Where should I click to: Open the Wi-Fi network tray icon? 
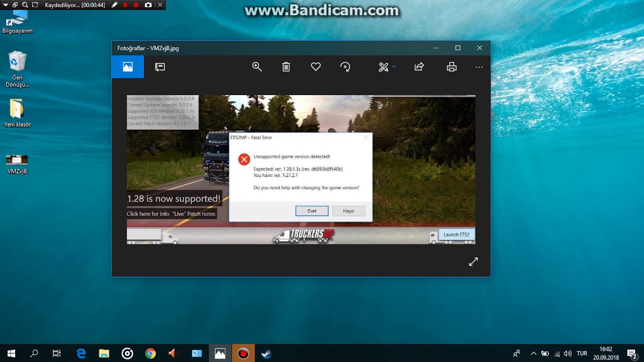click(x=557, y=353)
